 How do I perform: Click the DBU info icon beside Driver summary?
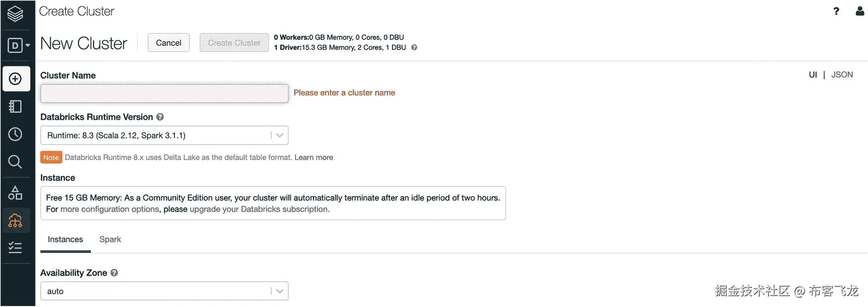[x=414, y=47]
